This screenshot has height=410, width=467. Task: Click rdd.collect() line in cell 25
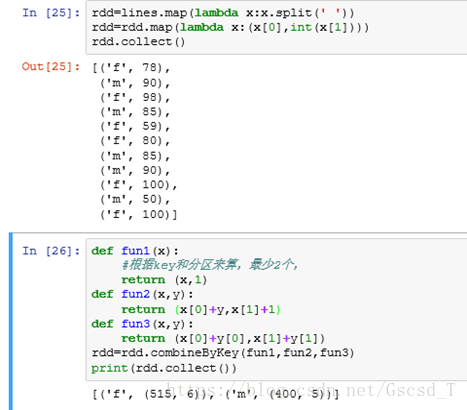coord(138,42)
